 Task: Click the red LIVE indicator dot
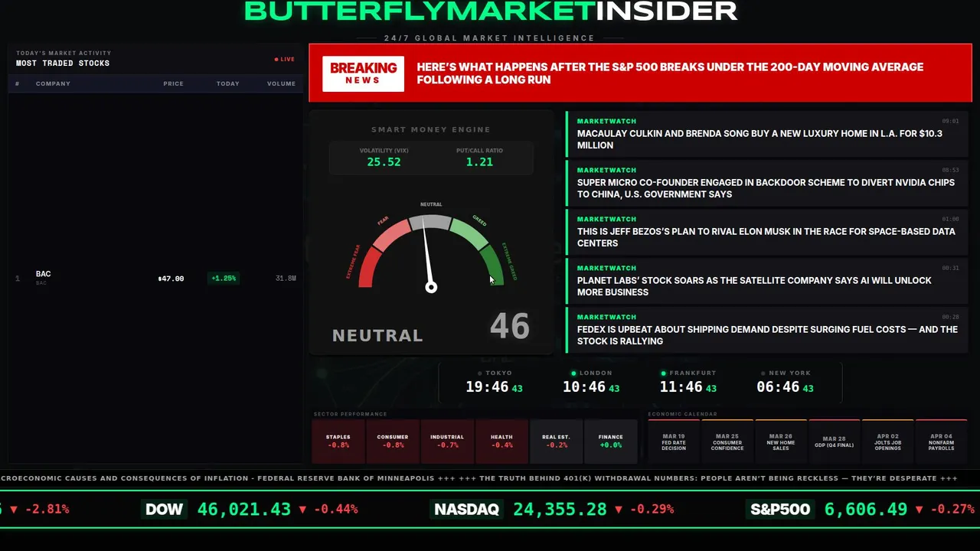[x=276, y=59]
